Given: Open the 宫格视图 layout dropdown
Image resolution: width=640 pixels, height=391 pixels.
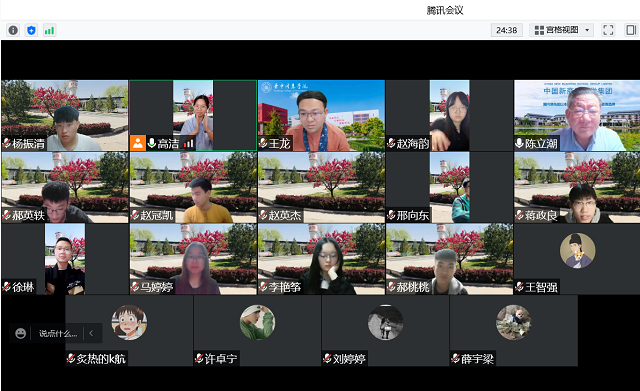Looking at the screenshot, I should point(561,30).
